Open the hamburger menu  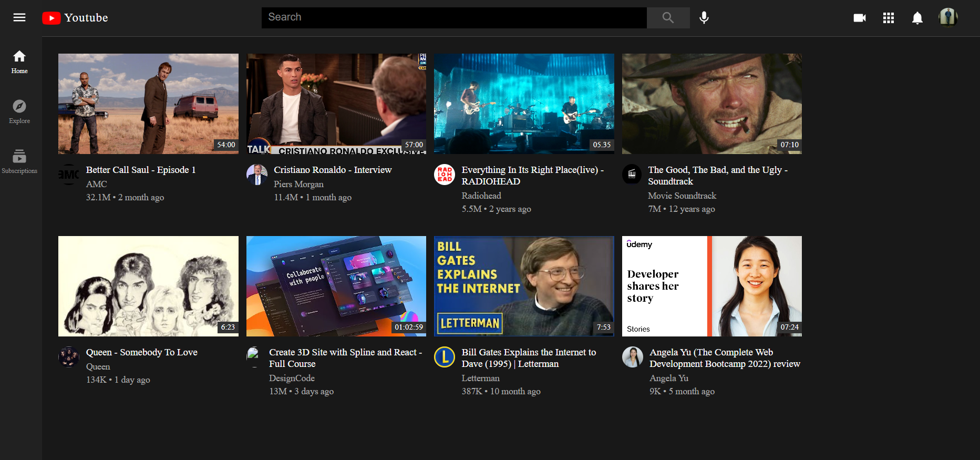[x=19, y=17]
